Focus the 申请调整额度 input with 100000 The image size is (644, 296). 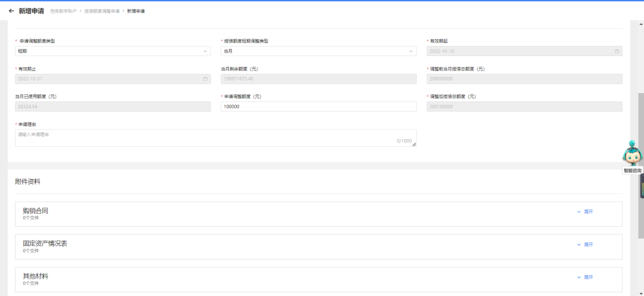coord(318,106)
